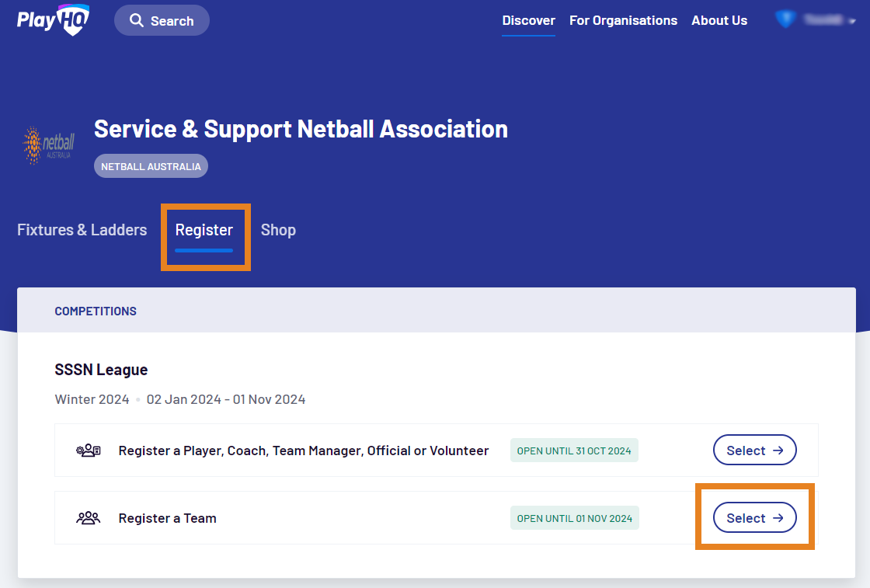Switch to the Shop tab
Viewport: 870px width, 588px height.
pos(278,230)
